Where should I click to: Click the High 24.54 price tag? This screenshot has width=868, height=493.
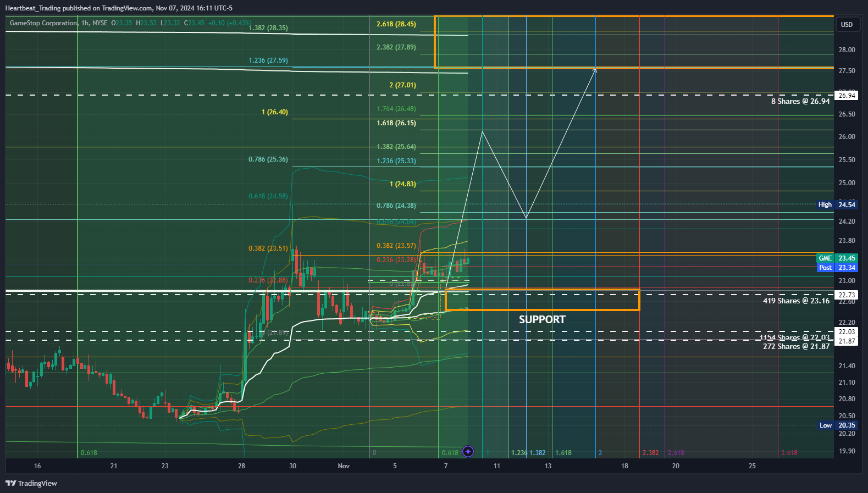tap(837, 204)
